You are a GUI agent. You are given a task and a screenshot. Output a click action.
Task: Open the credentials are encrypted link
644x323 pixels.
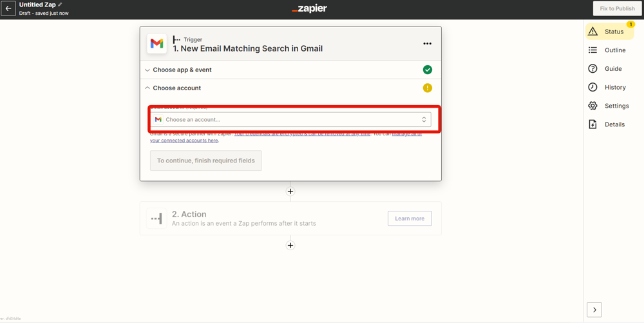(x=302, y=133)
